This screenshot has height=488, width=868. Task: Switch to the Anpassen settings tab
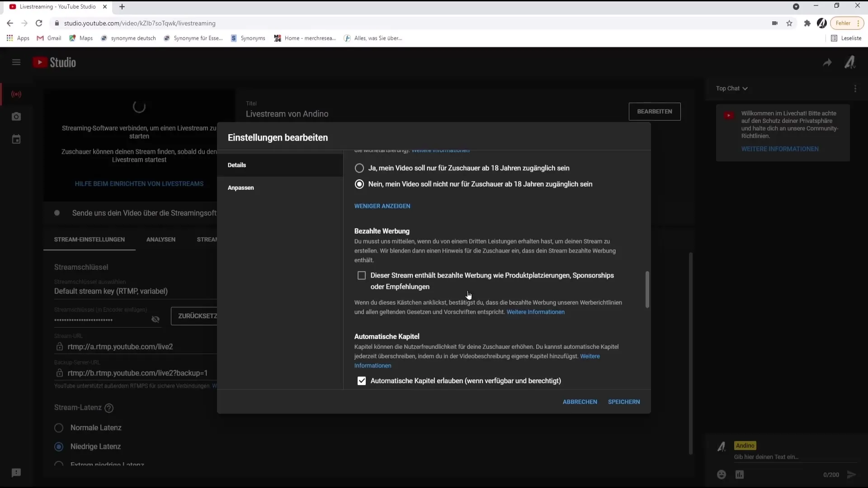point(241,187)
